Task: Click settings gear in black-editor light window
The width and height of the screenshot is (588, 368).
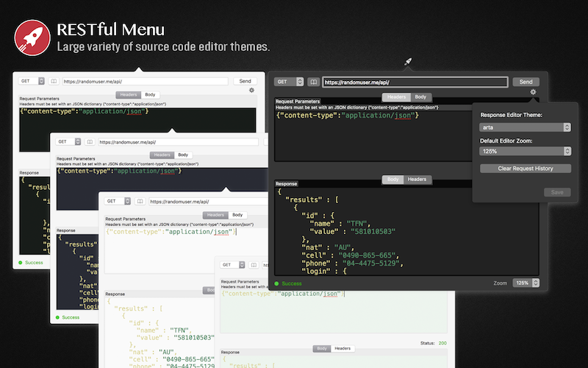Action: 251,90
